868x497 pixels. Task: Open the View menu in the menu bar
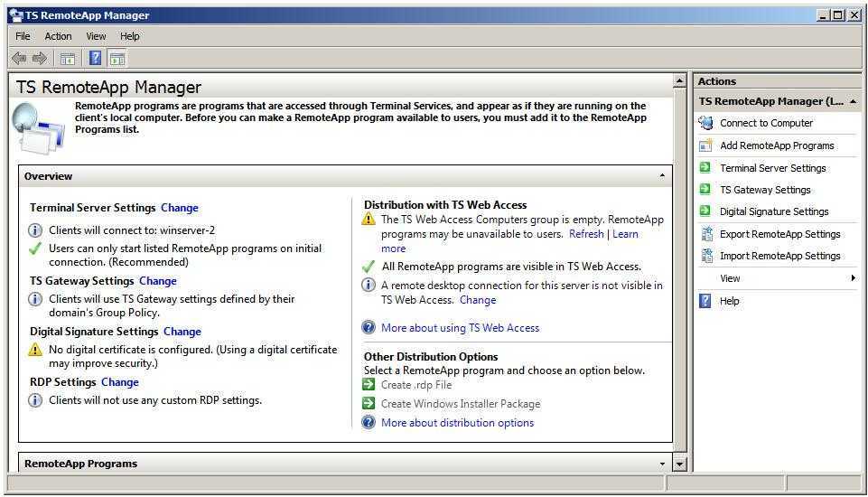point(96,36)
